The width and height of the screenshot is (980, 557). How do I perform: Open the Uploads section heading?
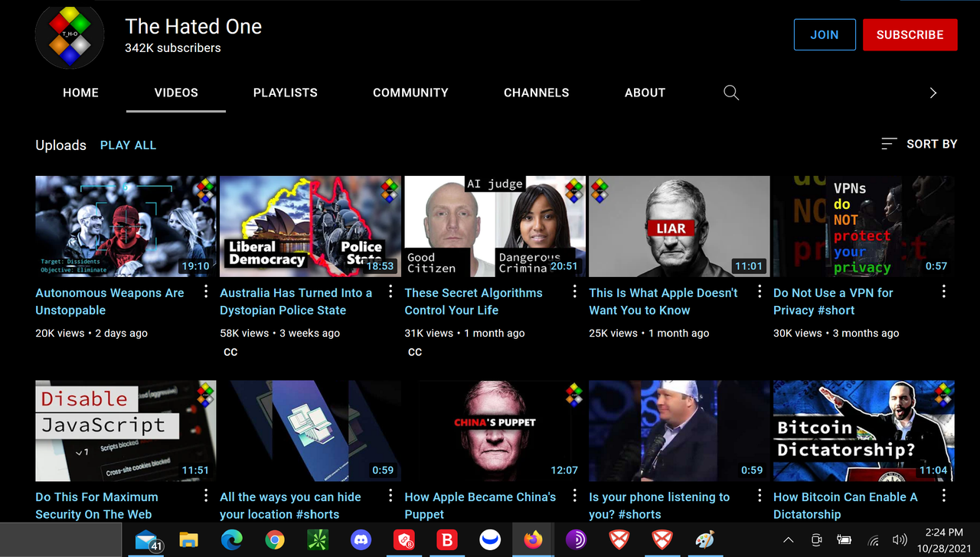(60, 145)
